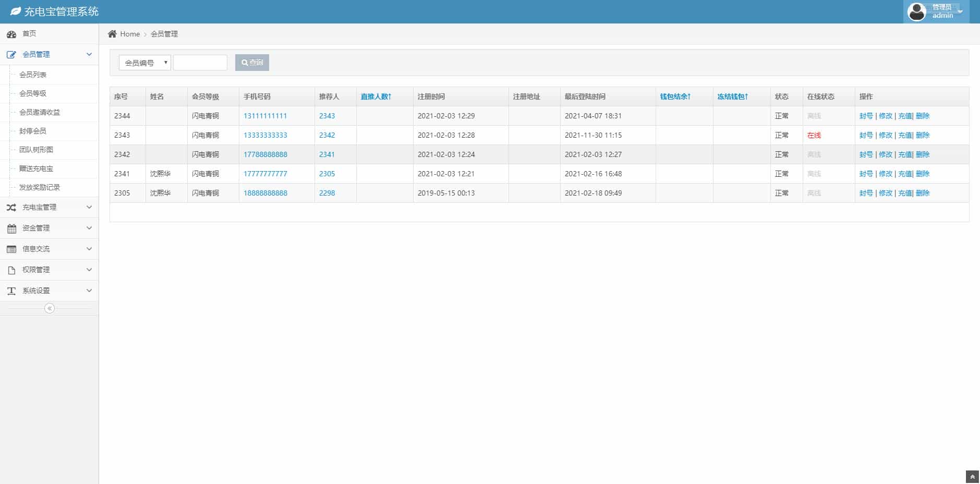980x484 pixels.
Task: Click the text icon beside 系统设置
Action: tap(11, 291)
